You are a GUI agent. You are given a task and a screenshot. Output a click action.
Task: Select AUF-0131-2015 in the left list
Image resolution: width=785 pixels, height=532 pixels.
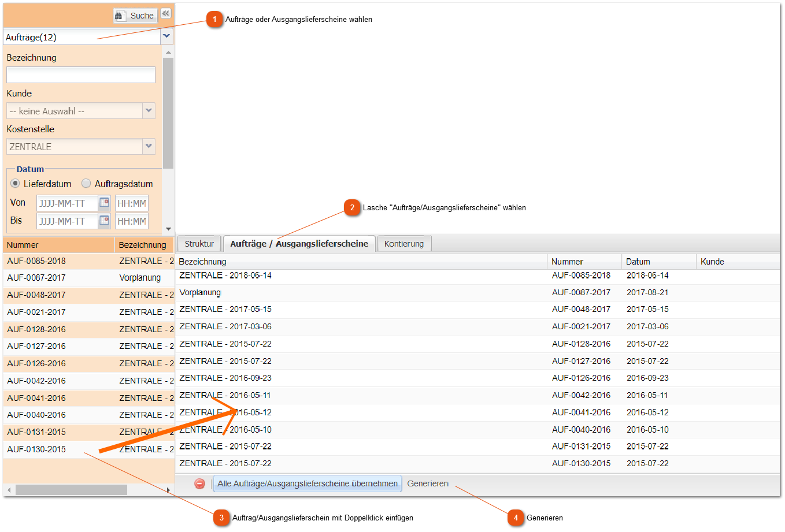click(88, 432)
